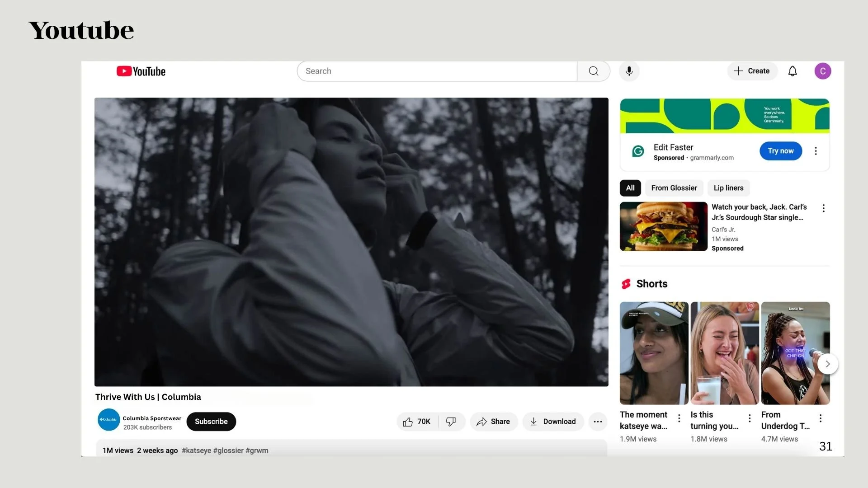Click the YouTube logo to go home

coord(141,71)
